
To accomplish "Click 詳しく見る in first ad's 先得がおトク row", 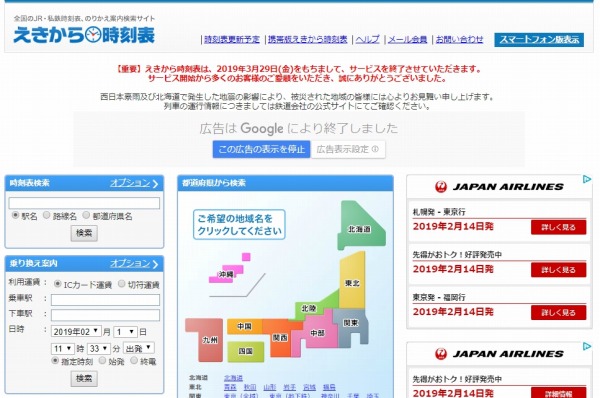I will click(558, 270).
